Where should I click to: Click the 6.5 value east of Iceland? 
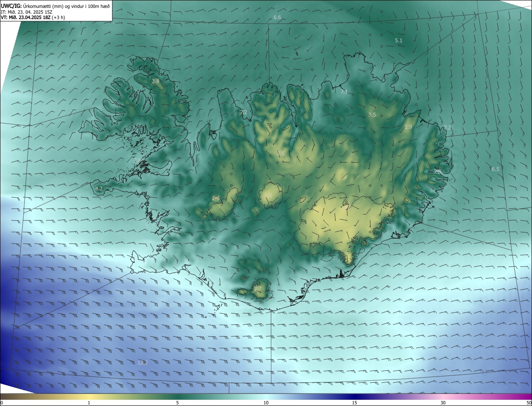(495, 169)
